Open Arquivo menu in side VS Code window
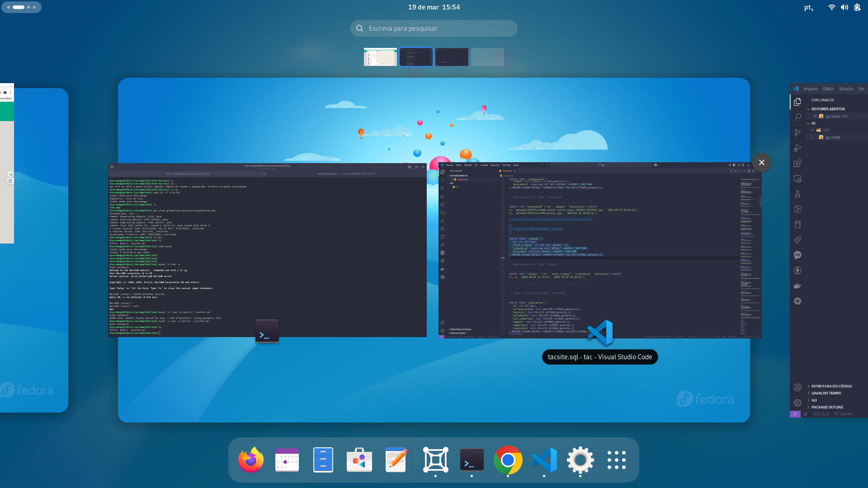The image size is (868, 488). [x=811, y=89]
